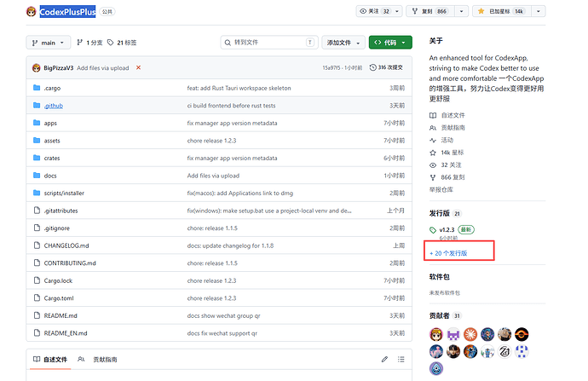Switch to the 贡献指南 tab at bottom
Image resolution: width=588 pixels, height=381 pixels.
(97, 360)
